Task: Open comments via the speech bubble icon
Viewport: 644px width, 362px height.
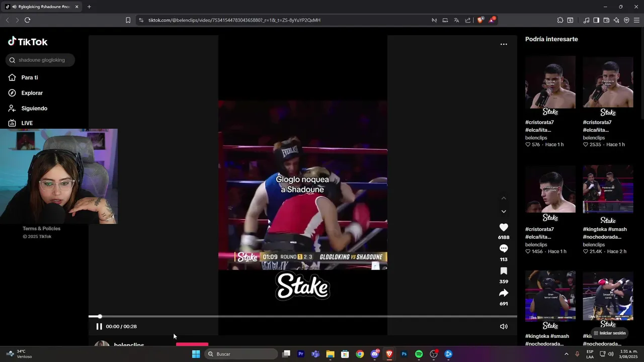Action: click(504, 249)
